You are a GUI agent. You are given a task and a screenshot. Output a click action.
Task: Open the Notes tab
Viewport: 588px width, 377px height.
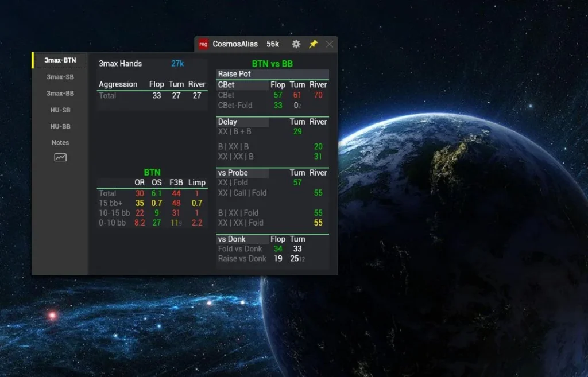click(60, 143)
